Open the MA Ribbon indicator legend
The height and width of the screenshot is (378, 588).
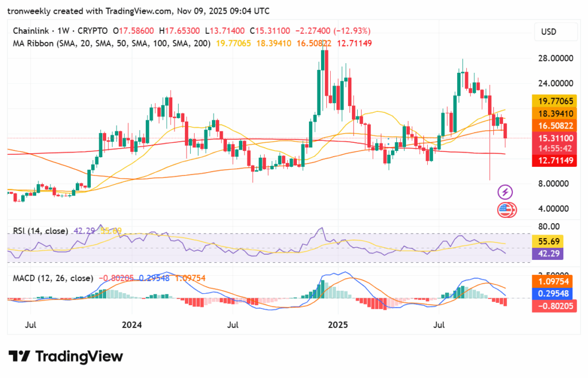coord(109,42)
